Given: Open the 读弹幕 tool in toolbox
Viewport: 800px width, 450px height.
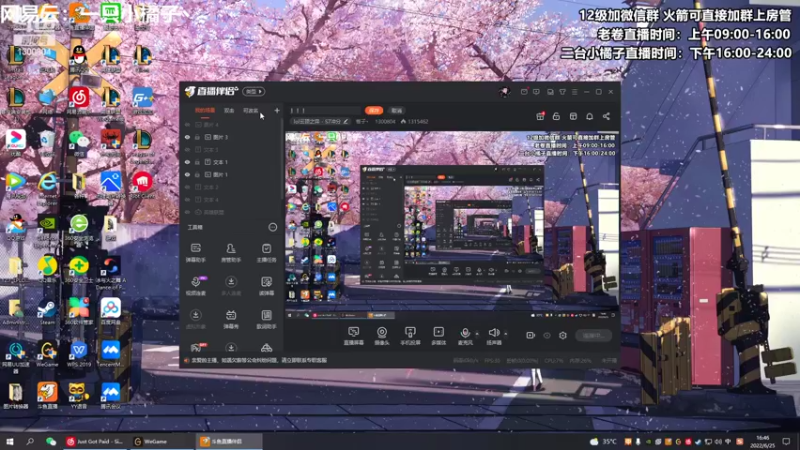Looking at the screenshot, I should (x=266, y=286).
